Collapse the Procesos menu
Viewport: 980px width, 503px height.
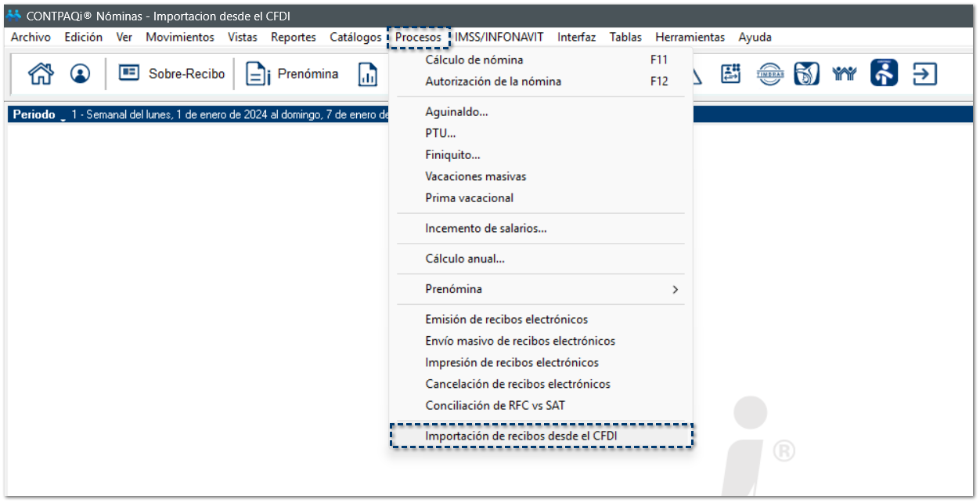pyautogui.click(x=419, y=37)
